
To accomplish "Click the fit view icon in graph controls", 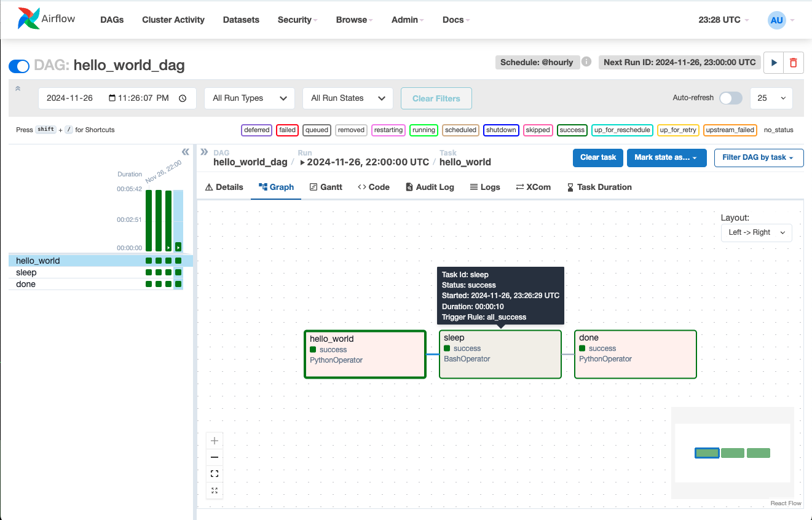I will [x=215, y=474].
